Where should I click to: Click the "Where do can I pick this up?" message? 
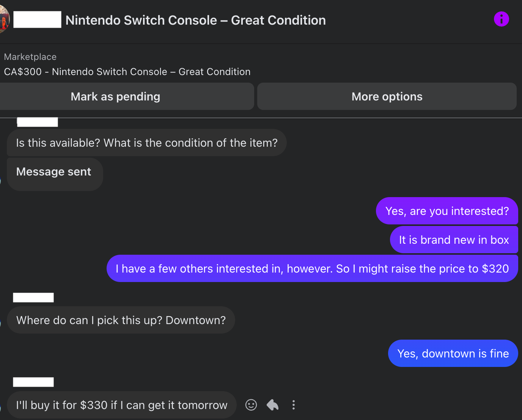pyautogui.click(x=121, y=320)
